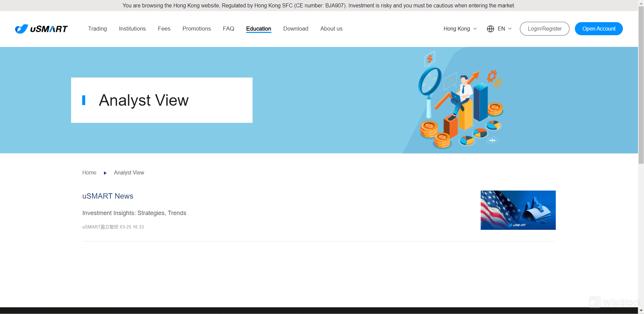Open the Institutions menu
644x314 pixels.
(132, 29)
